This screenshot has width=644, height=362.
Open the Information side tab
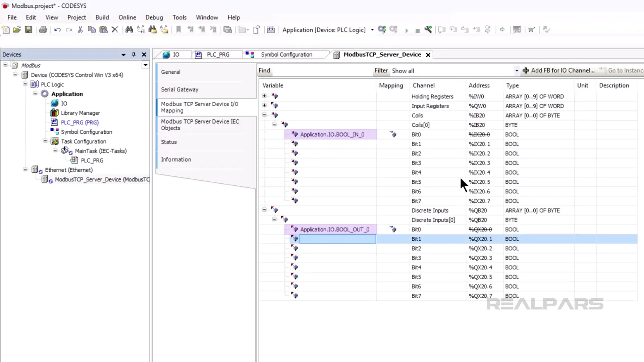[x=206, y=160]
